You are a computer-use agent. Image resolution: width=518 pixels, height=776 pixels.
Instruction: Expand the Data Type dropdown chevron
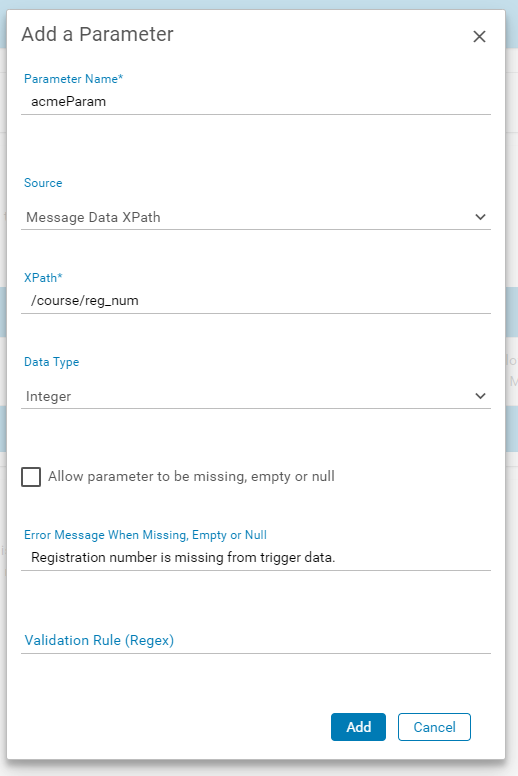[x=480, y=396]
